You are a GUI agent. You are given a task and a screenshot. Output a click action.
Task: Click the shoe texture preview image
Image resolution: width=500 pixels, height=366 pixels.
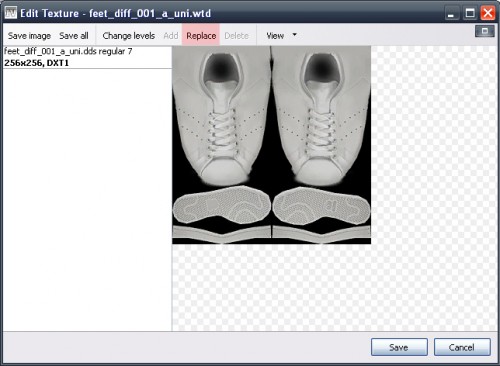[x=271, y=145]
